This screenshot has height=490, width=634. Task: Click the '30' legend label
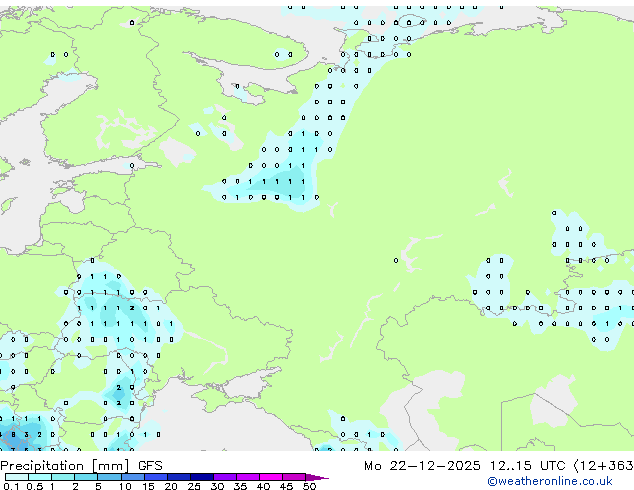tap(217, 486)
